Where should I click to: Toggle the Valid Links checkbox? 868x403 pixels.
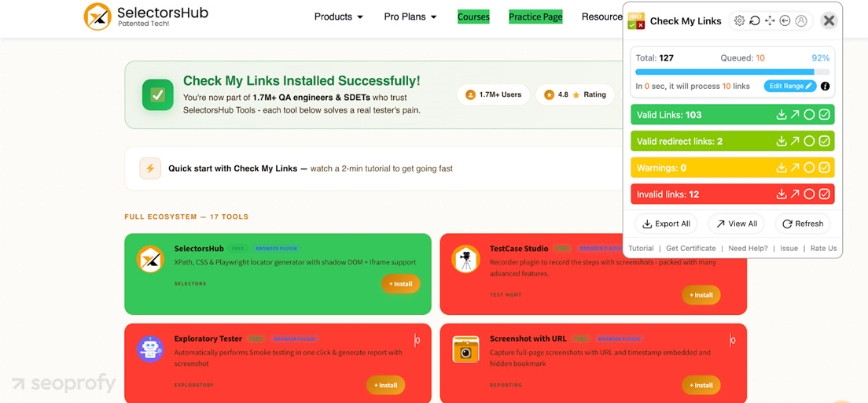824,115
